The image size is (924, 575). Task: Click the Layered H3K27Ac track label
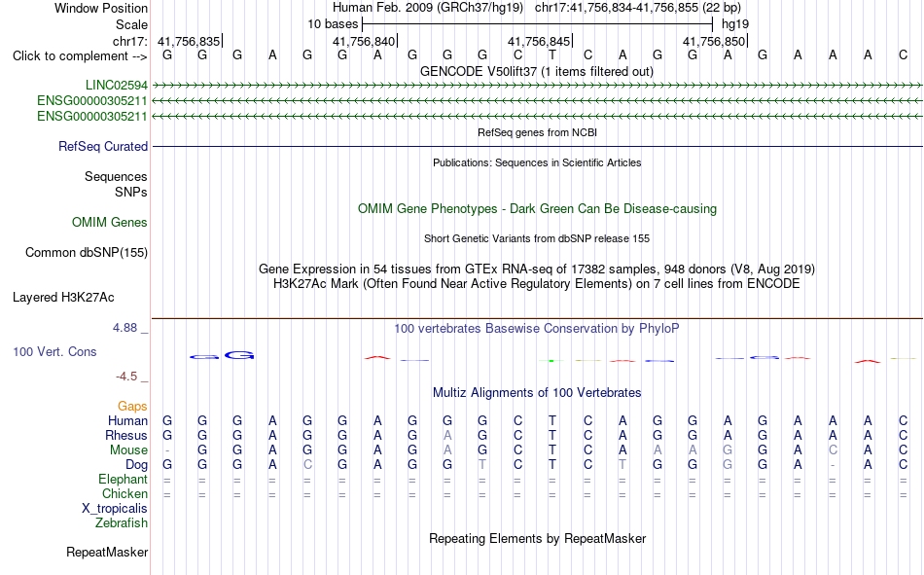(x=63, y=298)
